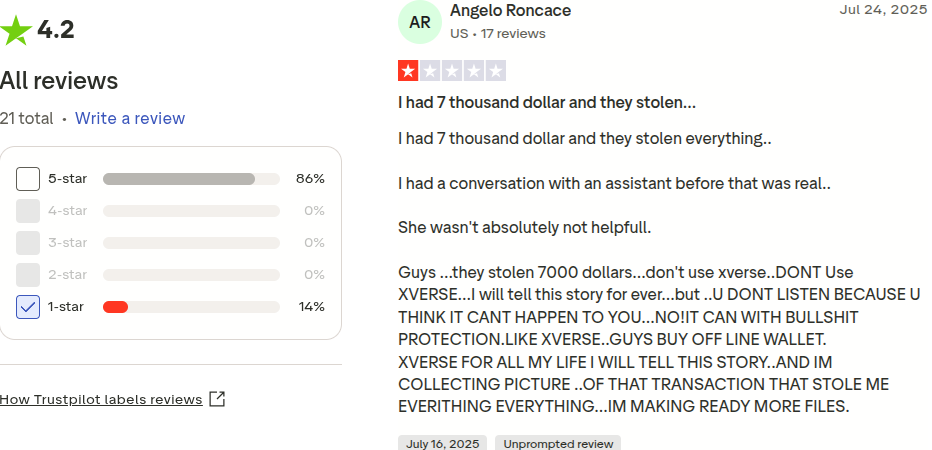Open the review title 'I had 7 thousand dollar'
This screenshot has height=450, width=932.
coord(547,102)
